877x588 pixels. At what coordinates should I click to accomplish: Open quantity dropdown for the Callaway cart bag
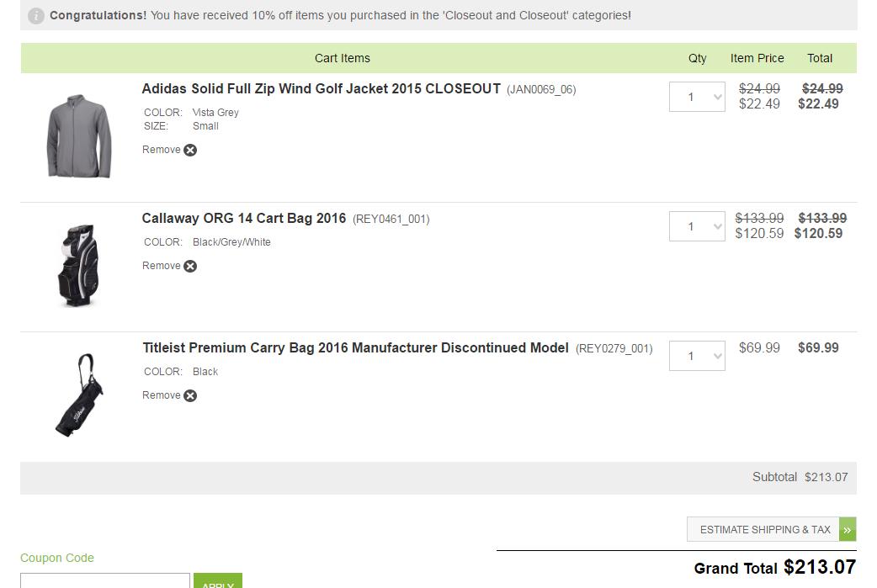(697, 226)
